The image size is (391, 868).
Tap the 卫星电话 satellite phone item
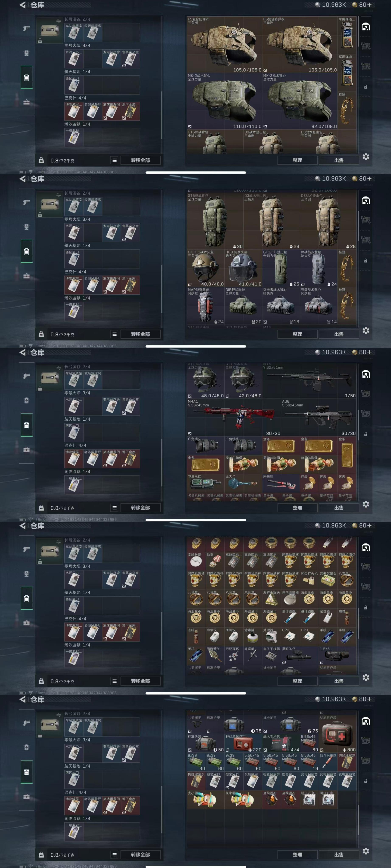[205, 484]
